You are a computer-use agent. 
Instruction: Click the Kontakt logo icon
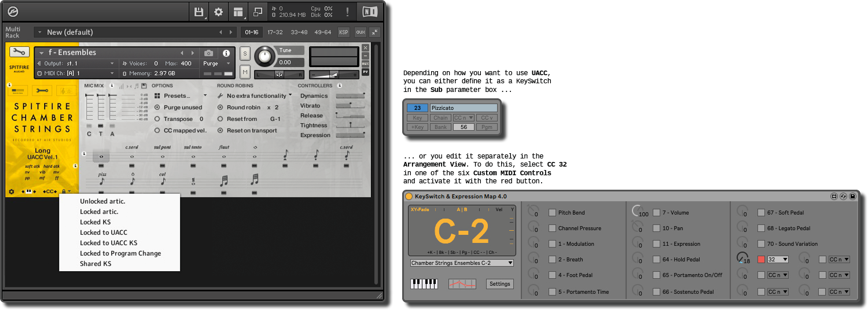(13, 12)
